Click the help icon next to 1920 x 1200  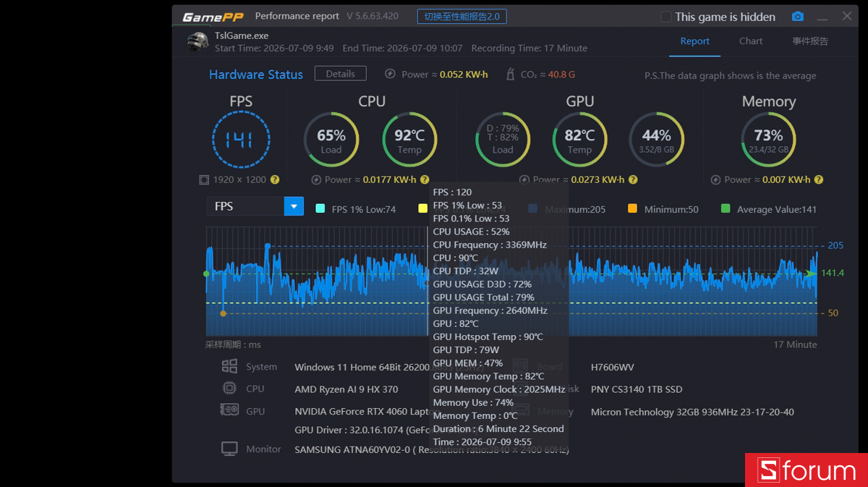click(x=275, y=179)
